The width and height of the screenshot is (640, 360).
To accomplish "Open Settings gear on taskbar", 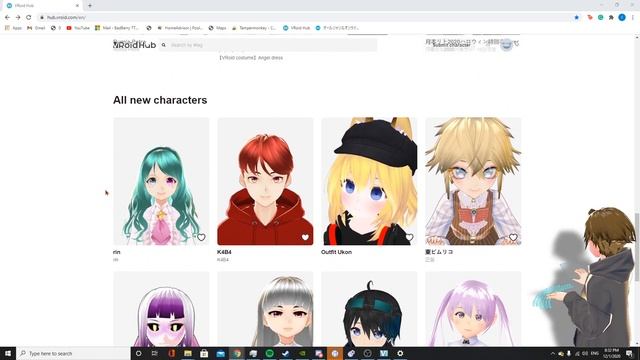I will [400, 353].
